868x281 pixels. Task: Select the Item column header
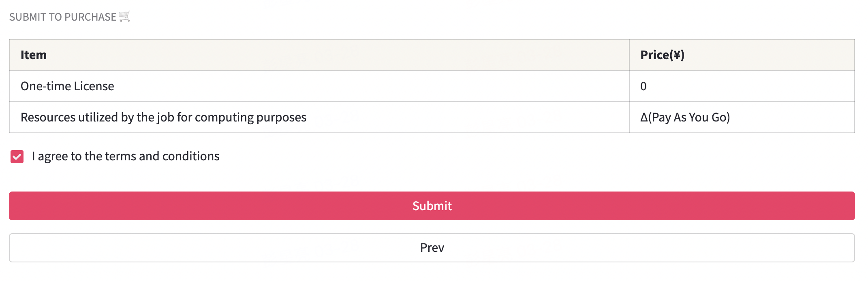coord(34,55)
